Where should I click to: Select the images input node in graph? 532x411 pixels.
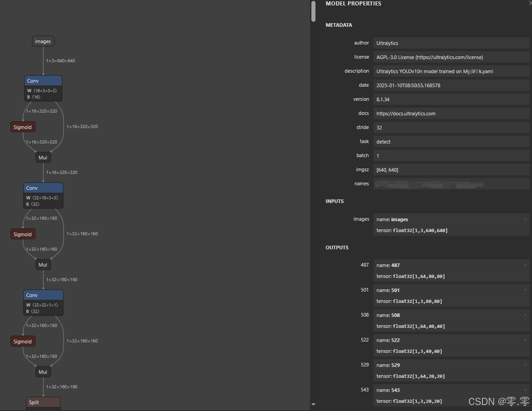coord(43,41)
